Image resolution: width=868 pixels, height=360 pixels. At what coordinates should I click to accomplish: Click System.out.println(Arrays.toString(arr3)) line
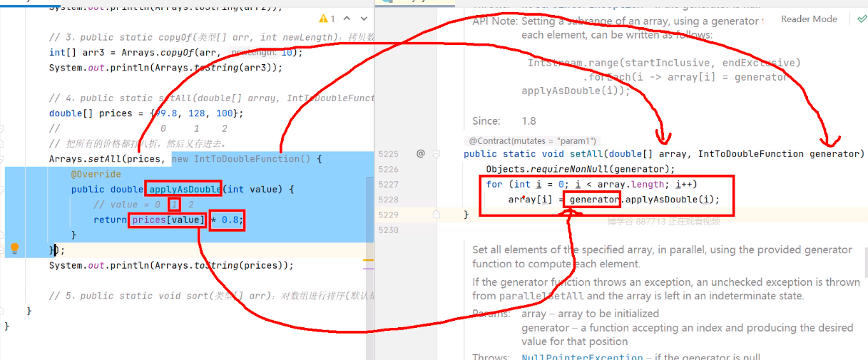tap(165, 68)
